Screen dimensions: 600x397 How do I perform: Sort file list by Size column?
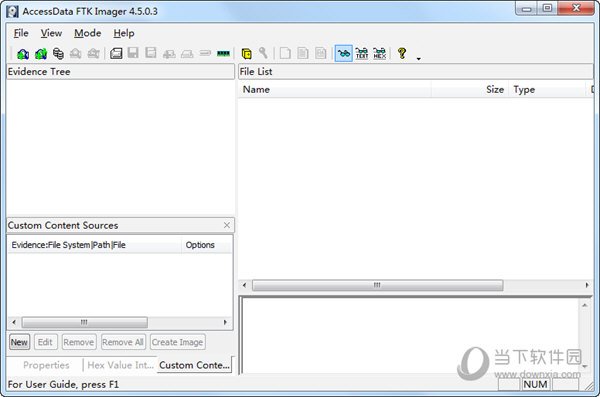[x=470, y=90]
